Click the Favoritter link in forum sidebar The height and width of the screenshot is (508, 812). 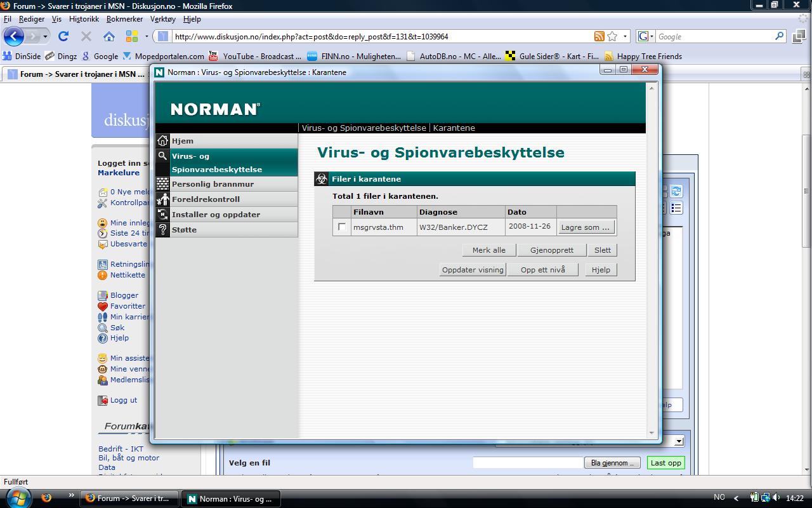128,306
